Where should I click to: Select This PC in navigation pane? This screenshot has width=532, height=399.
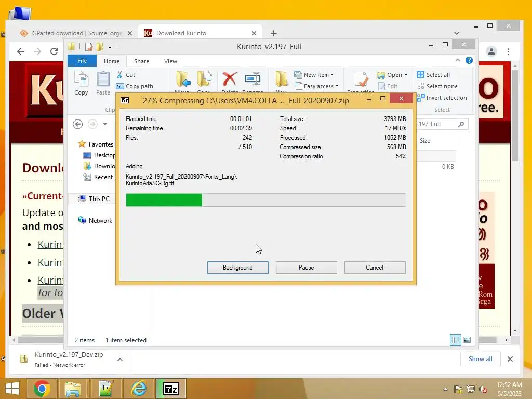(x=94, y=199)
